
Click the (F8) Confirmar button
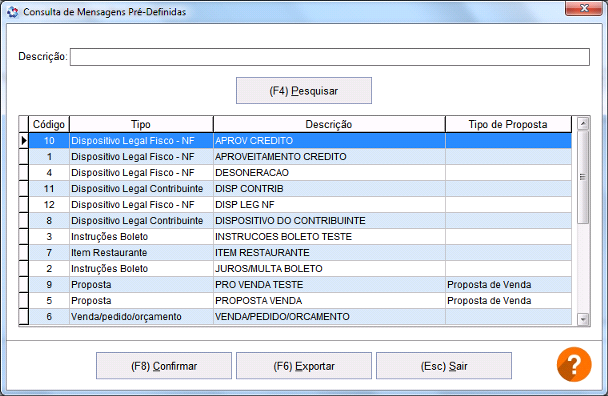(x=164, y=366)
